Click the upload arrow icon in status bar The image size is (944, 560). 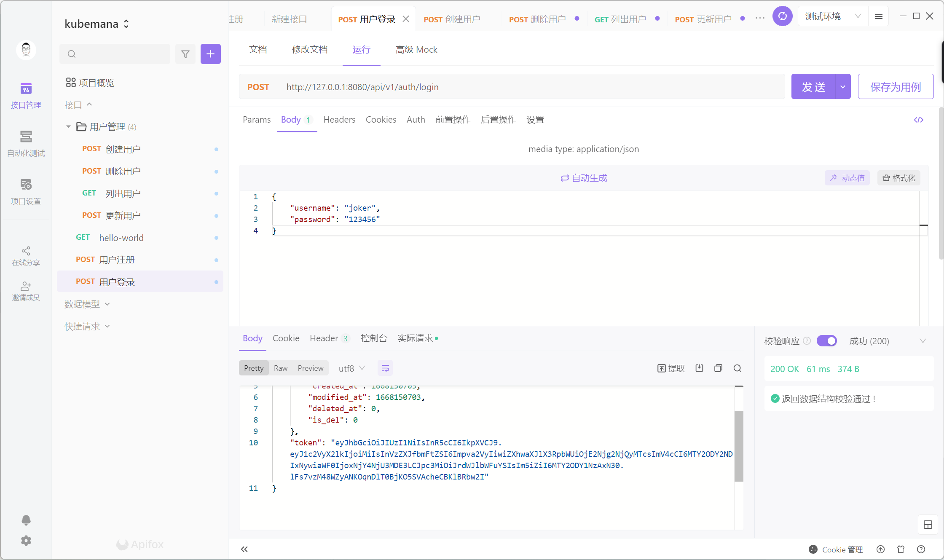(881, 549)
